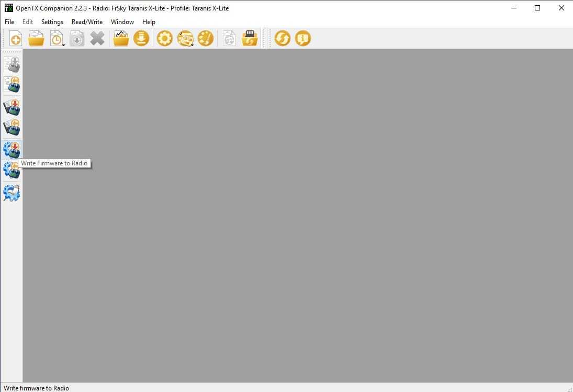Click the blue gear and book icon
The image size is (573, 392).
point(12,193)
